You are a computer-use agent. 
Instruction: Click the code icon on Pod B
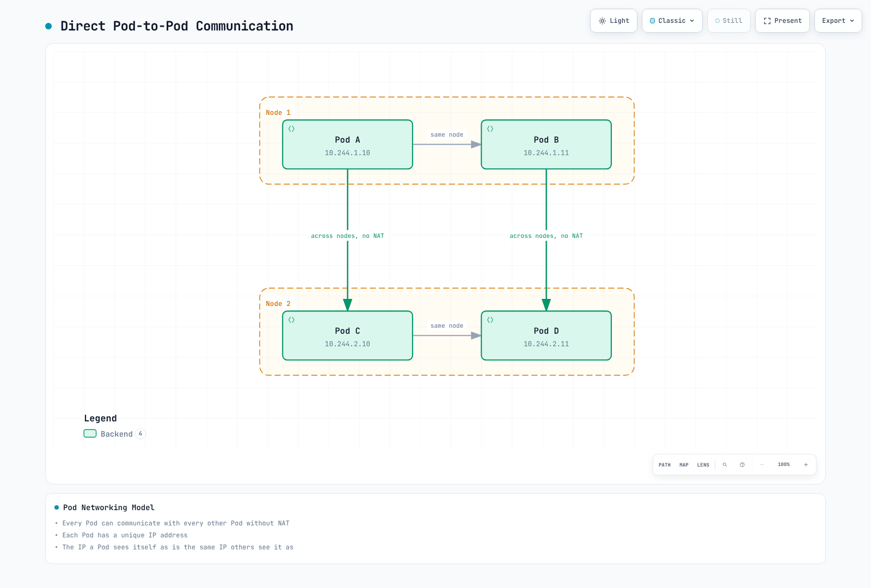click(490, 129)
